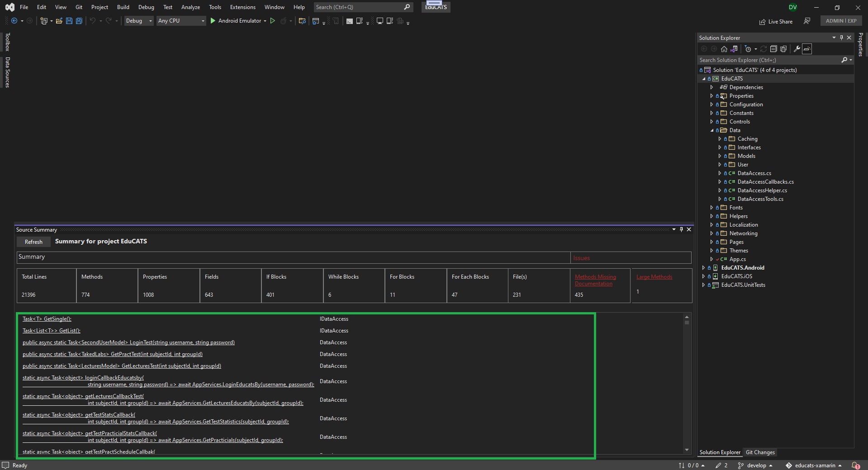Click the Refresh button in Source Summary
The width and height of the screenshot is (868, 470).
coord(33,242)
